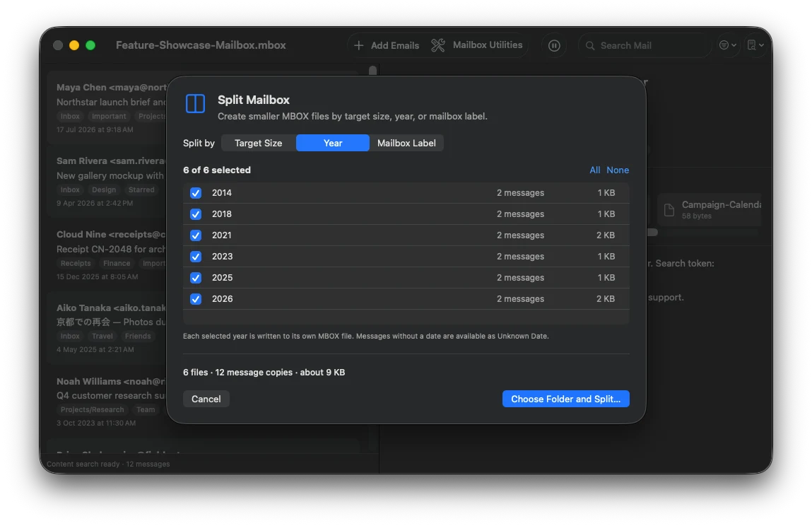Open the Noah Williams email
Viewport: 812px width, 526px height.
tap(107, 402)
